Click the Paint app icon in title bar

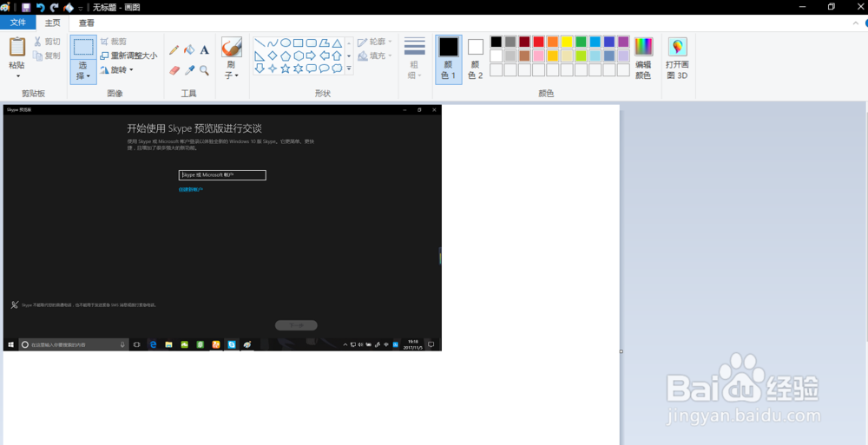point(5,7)
